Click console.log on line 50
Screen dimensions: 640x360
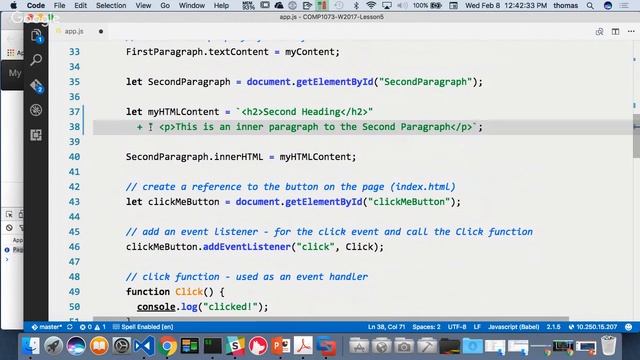pos(167,307)
